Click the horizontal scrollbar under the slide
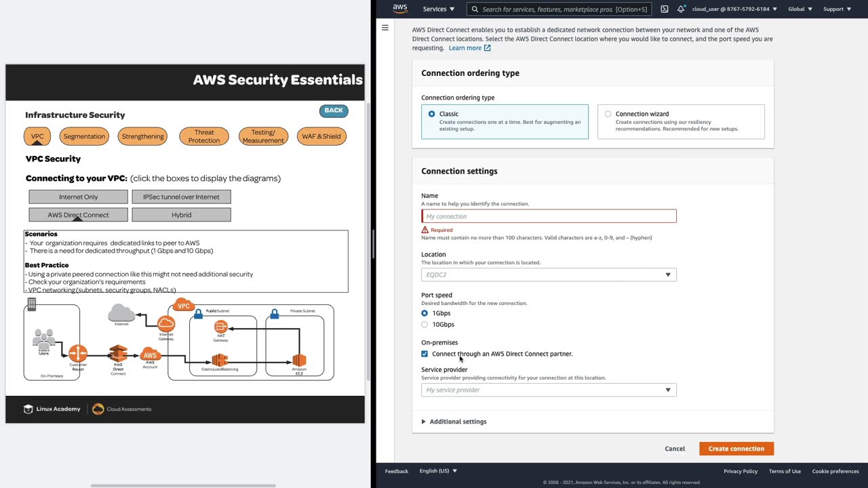The height and width of the screenshot is (488, 868). pyautogui.click(x=183, y=485)
